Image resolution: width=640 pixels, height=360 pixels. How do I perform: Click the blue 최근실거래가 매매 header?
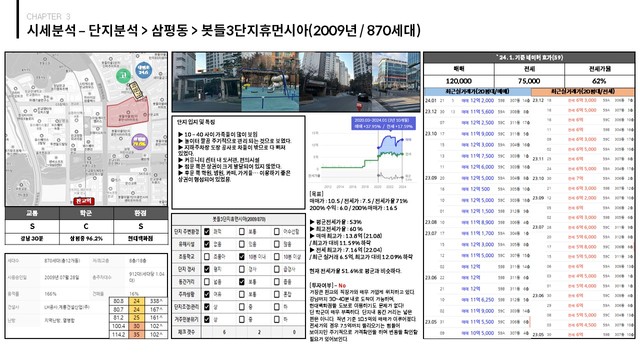[478, 92]
